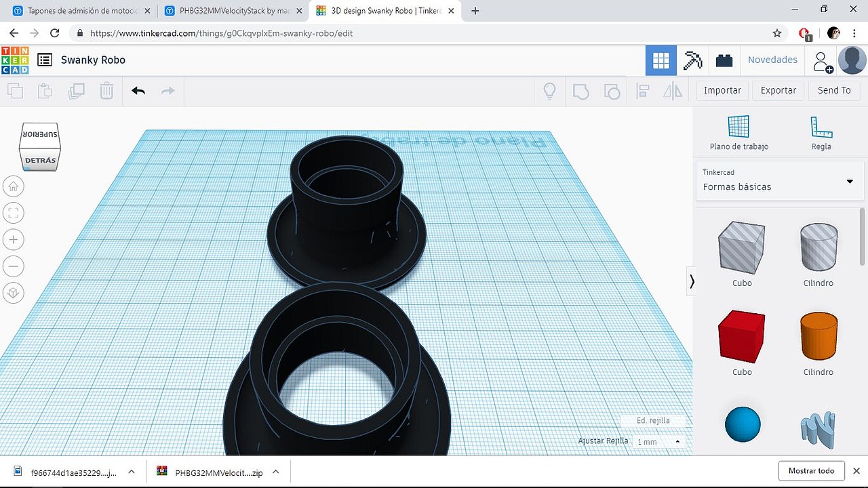Click the Ed. rejilla button
The height and width of the screenshot is (488, 868).
(653, 420)
